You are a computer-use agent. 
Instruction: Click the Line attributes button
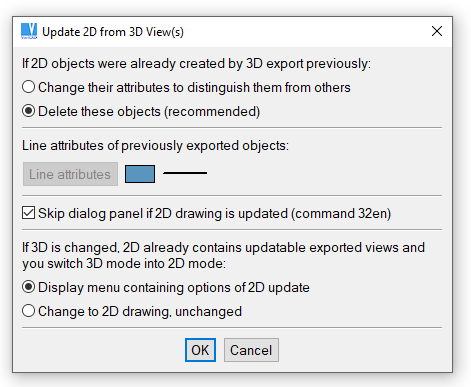coord(70,174)
